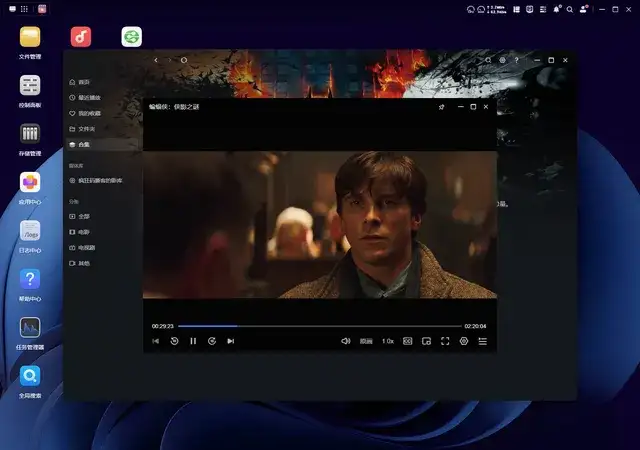Open user account menu in system bar
The height and width of the screenshot is (450, 640).
tap(584, 9)
